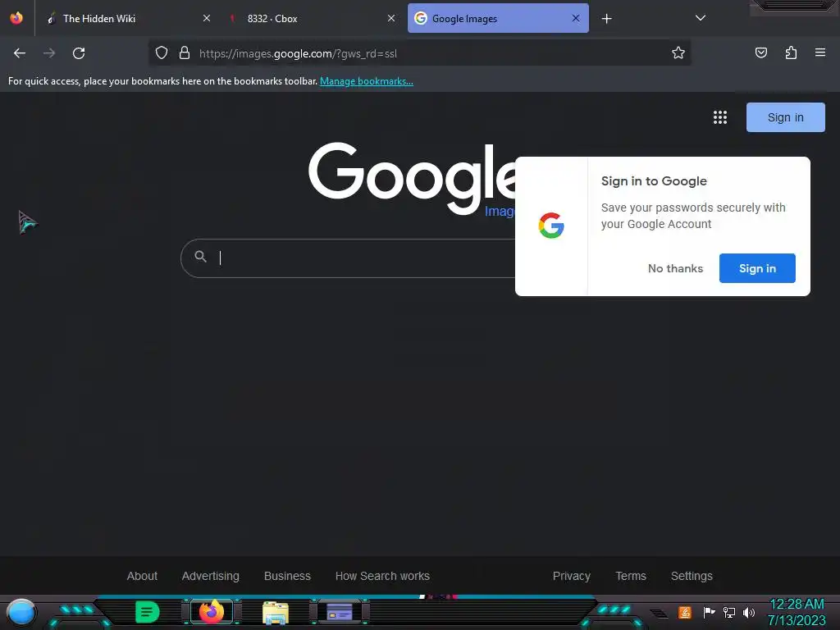Click the top-right Sign in button
Screen dimensions: 840x630
(x=785, y=117)
